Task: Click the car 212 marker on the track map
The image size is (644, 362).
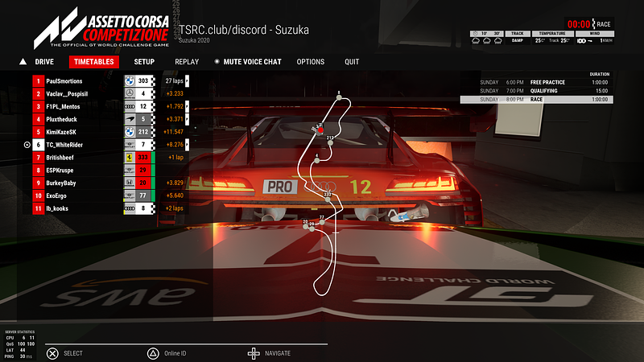Action: [x=330, y=143]
